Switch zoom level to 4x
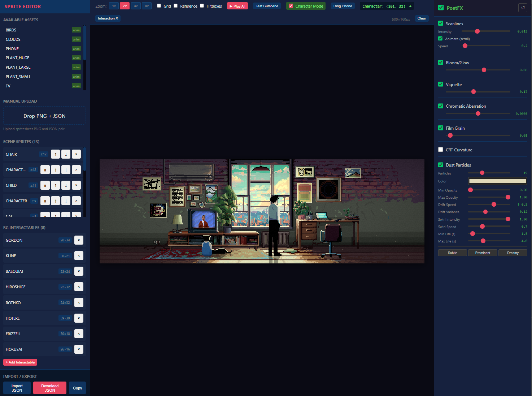Viewport: 532px width, 396px height. [x=136, y=6]
